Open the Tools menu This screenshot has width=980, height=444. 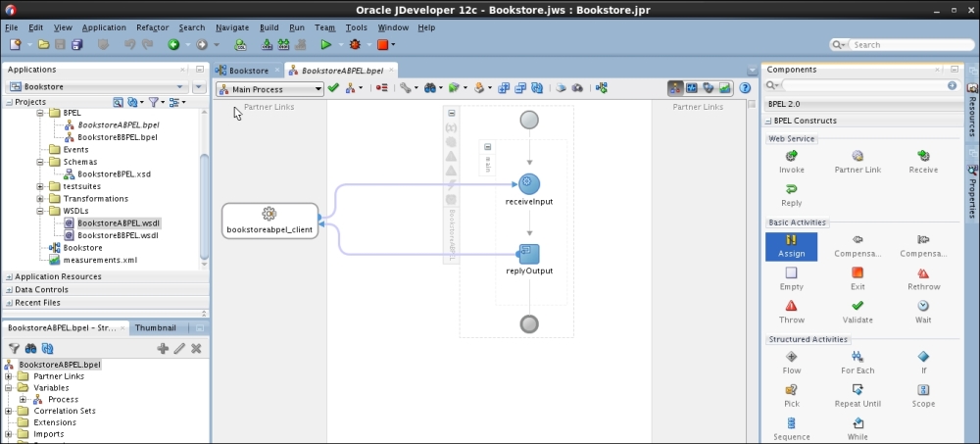pyautogui.click(x=357, y=27)
